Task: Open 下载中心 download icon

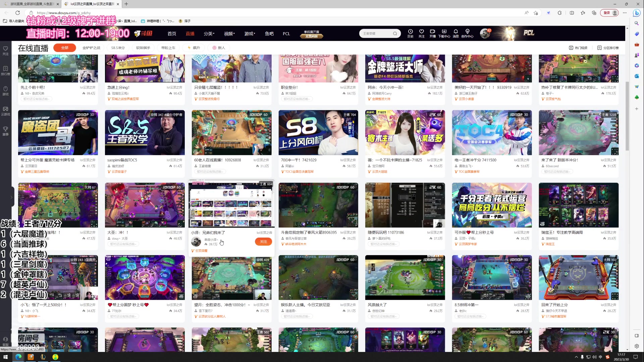Action: point(444,32)
